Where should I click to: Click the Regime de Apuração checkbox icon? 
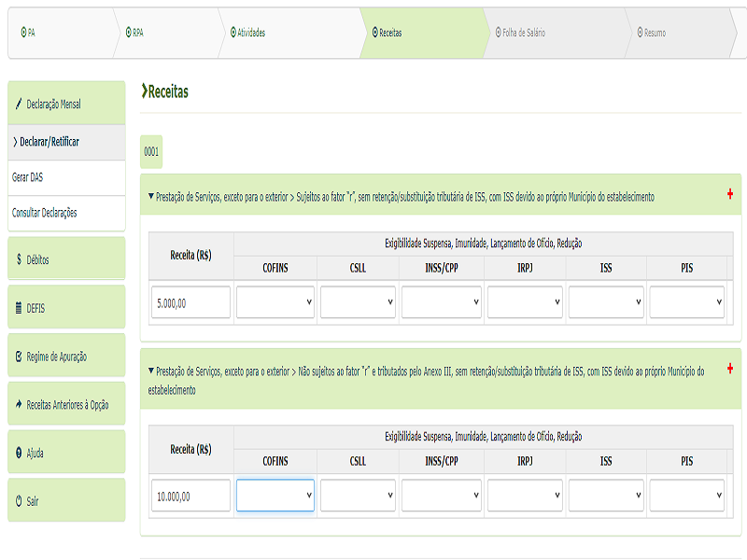[19, 357]
